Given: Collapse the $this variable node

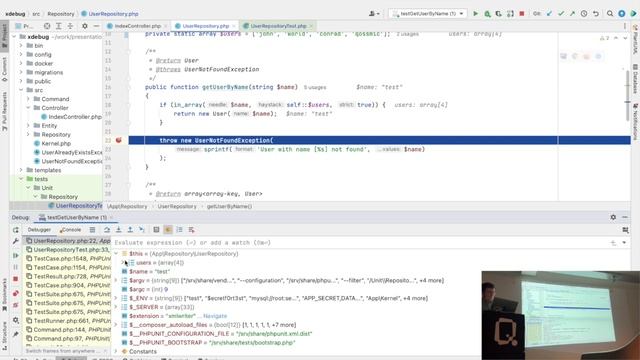Looking at the screenshot, I should (x=116, y=253).
